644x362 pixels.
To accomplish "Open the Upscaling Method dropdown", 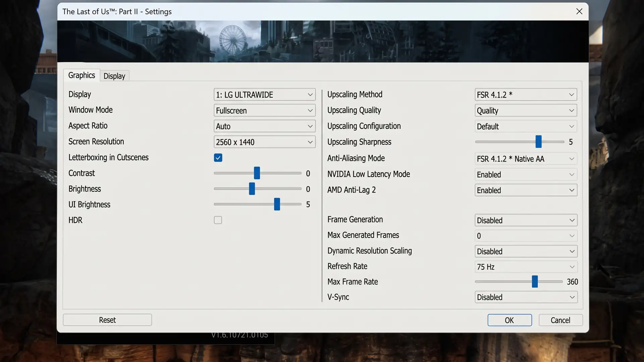I will pyautogui.click(x=526, y=95).
